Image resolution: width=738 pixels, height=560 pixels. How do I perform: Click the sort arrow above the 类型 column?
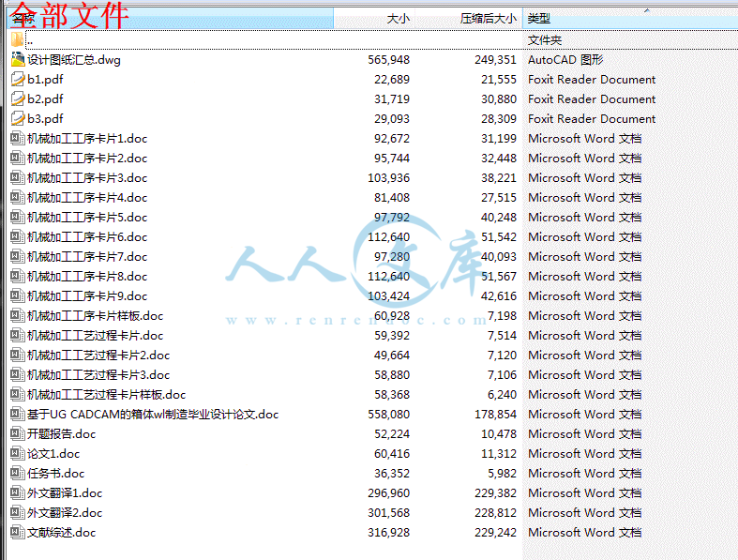coord(646,10)
